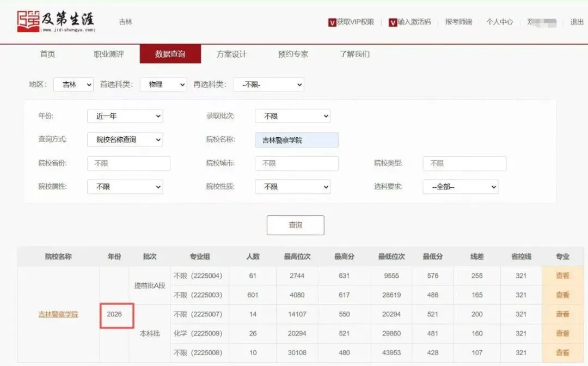The height and width of the screenshot is (366, 588).
Task: Switch to the 职业测评 tab
Action: 109,54
